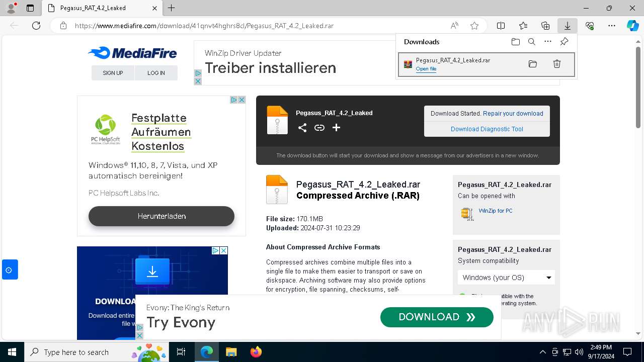The image size is (644, 362).
Task: Open Task View on taskbar
Action: pyautogui.click(x=181, y=352)
